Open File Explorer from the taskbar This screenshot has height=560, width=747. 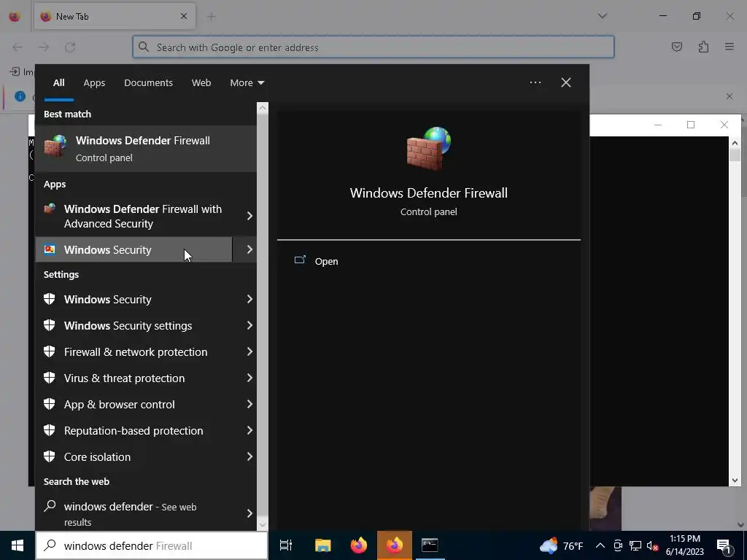(x=322, y=545)
